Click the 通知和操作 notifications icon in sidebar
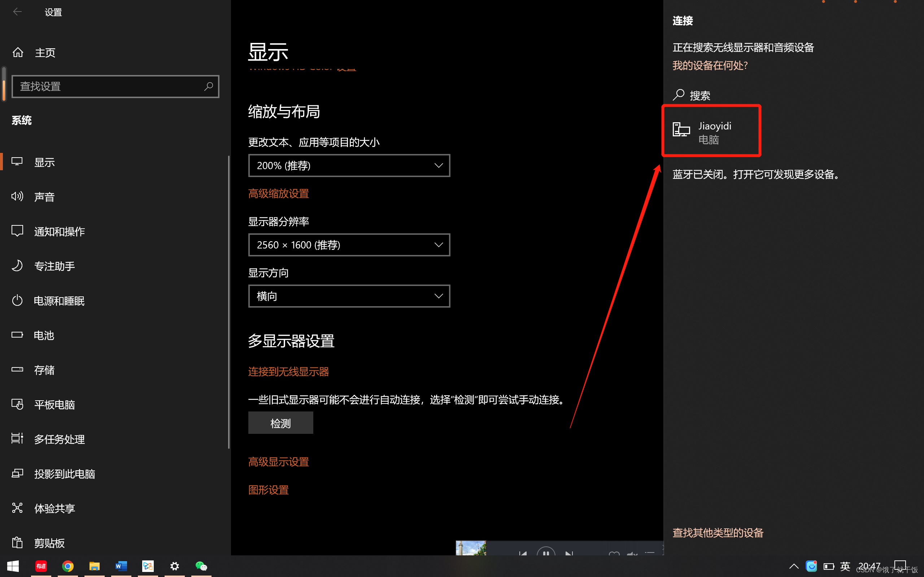Viewport: 924px width, 577px height. (x=18, y=231)
